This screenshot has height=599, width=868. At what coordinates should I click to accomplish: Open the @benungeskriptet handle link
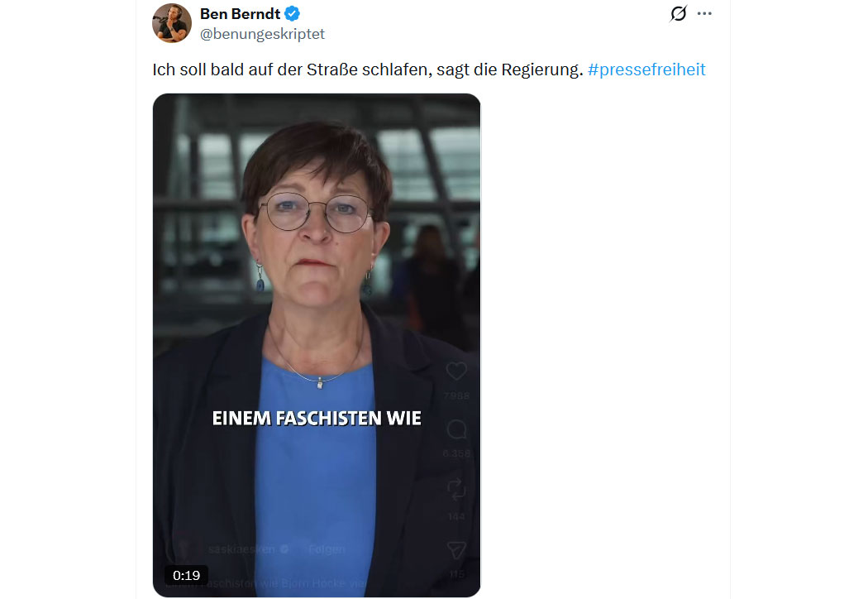[262, 34]
